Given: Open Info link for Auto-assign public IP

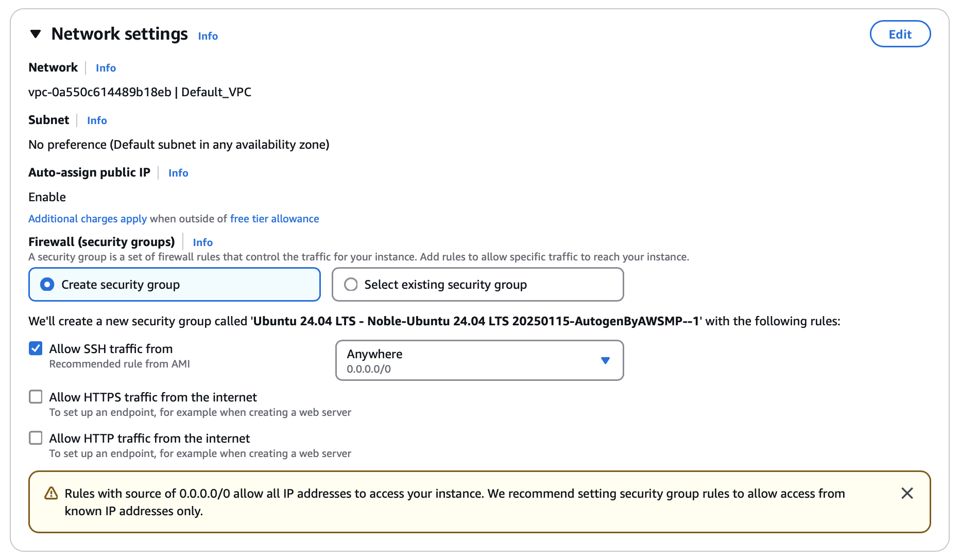Looking at the screenshot, I should tap(178, 173).
